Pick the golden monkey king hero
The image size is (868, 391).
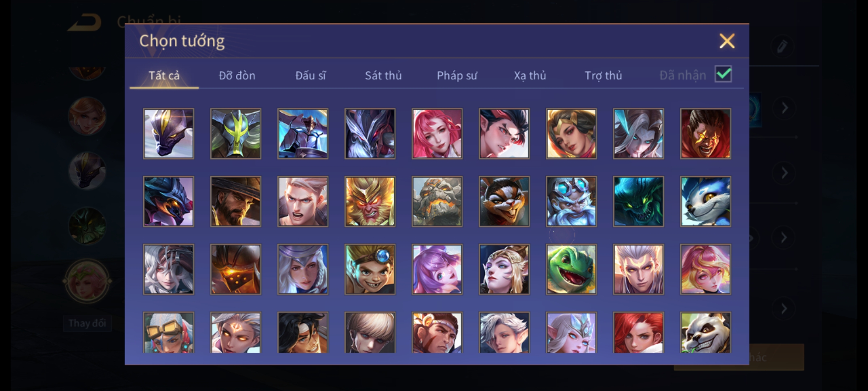[x=370, y=202]
